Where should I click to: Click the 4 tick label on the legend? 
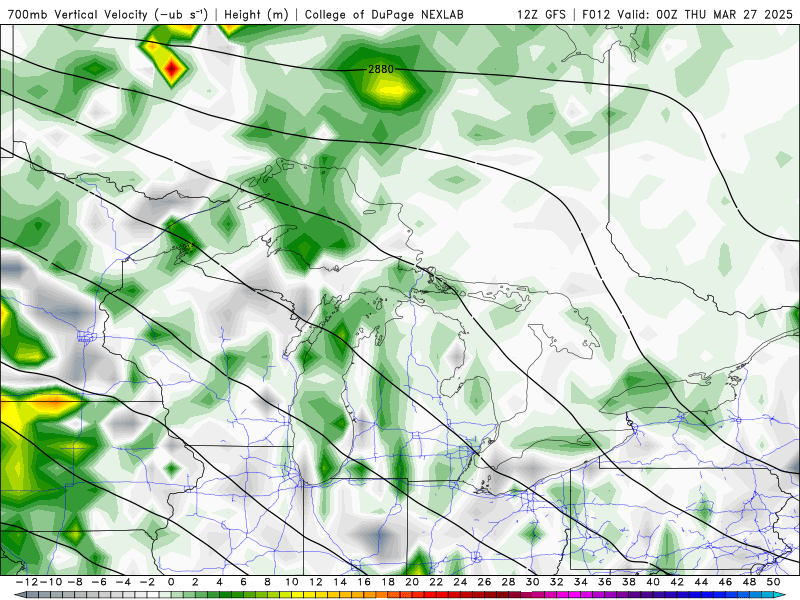tap(219, 582)
